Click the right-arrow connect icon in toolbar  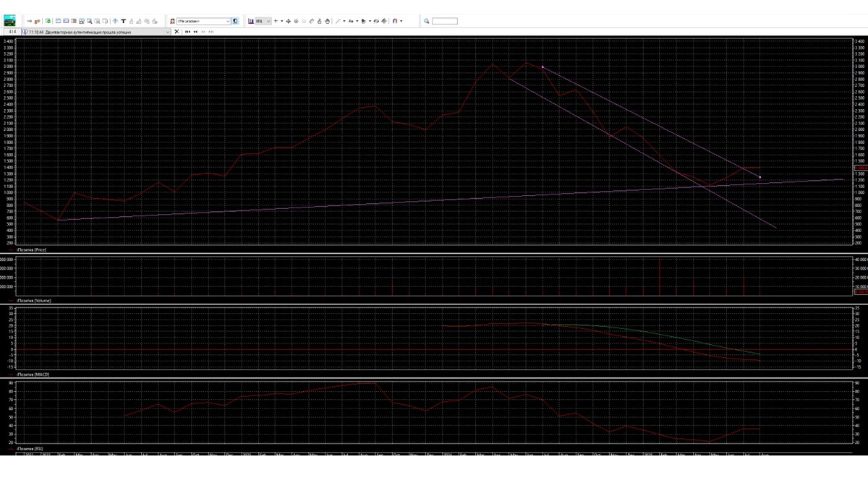click(x=29, y=21)
